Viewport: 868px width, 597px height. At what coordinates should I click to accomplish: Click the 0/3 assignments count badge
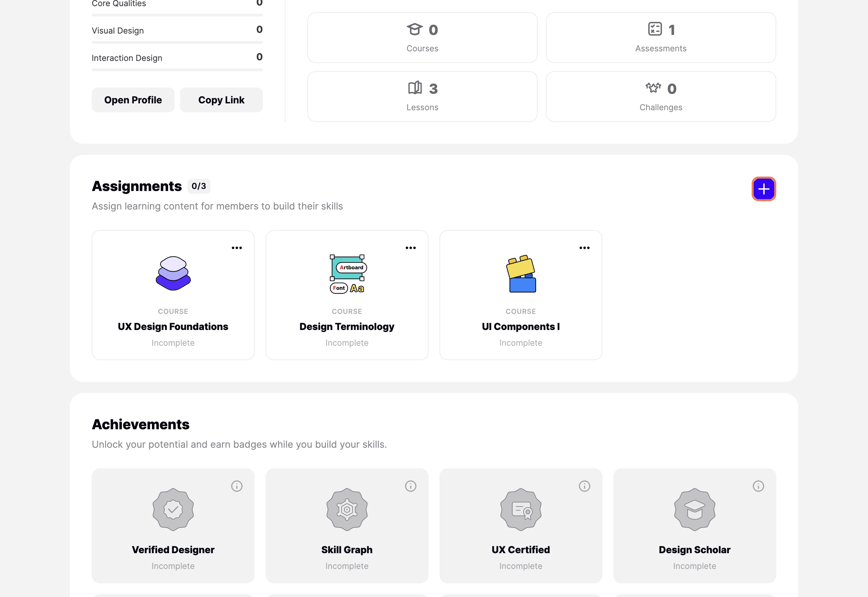199,186
